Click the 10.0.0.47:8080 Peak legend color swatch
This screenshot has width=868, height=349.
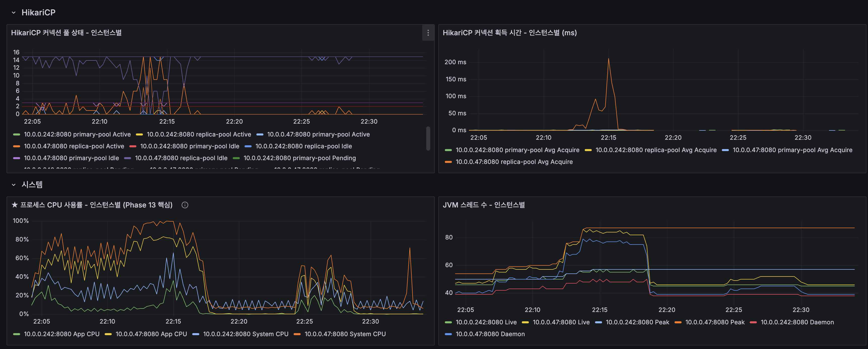click(x=678, y=322)
